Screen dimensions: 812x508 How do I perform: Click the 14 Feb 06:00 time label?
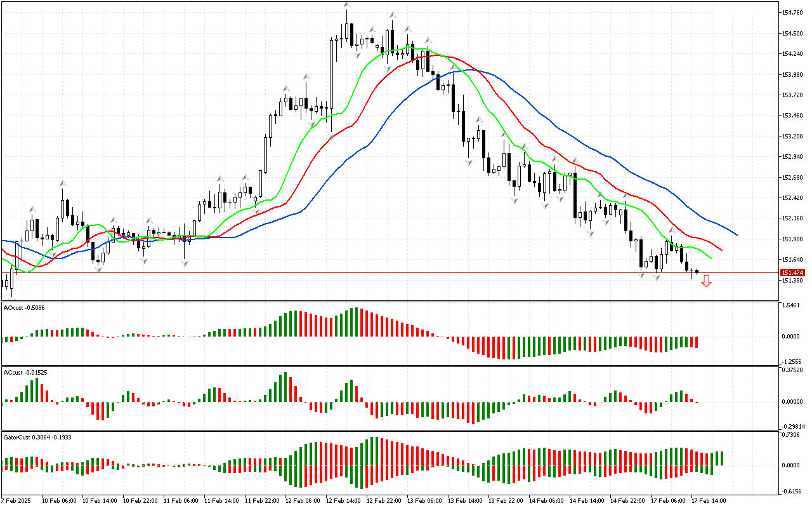[x=547, y=500]
